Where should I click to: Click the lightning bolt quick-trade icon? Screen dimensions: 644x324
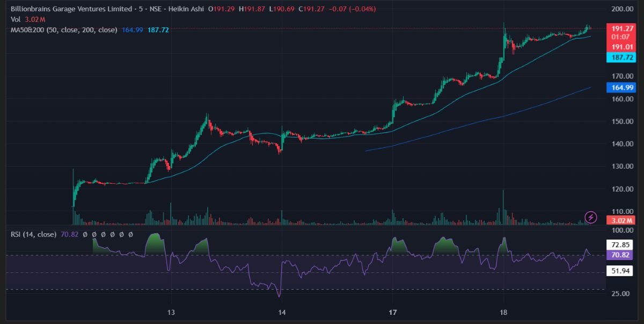click(x=590, y=217)
